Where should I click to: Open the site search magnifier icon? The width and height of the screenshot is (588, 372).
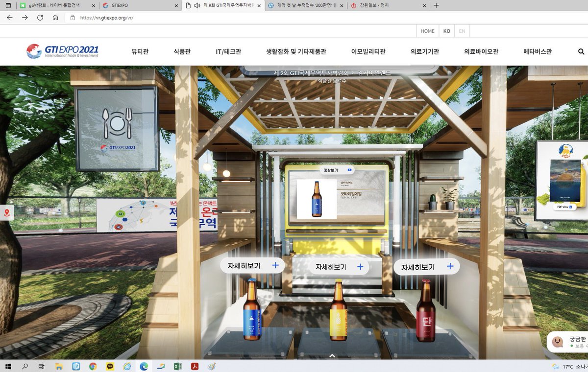tap(581, 51)
